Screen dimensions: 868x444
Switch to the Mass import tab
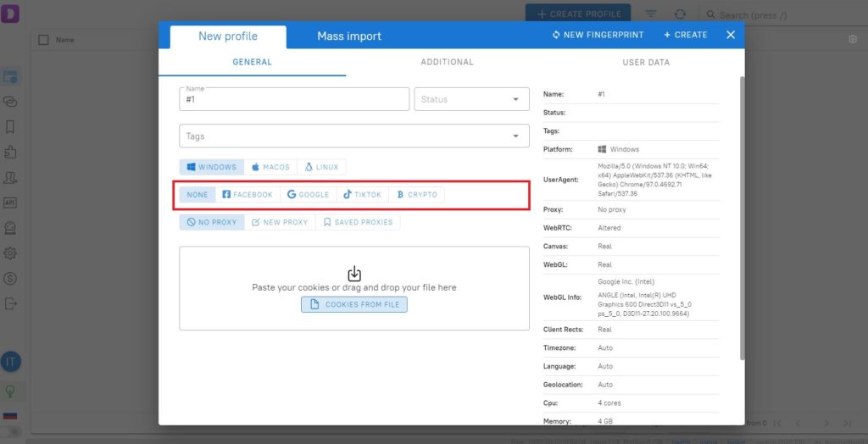coord(349,36)
